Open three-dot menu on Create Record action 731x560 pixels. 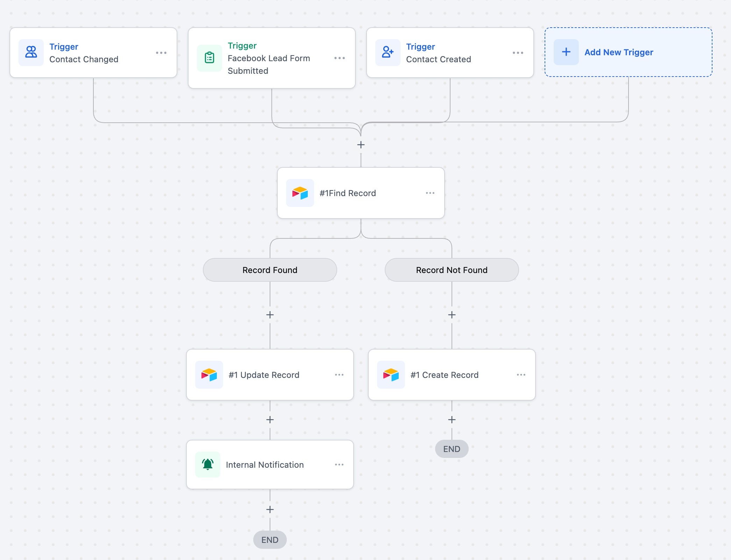pyautogui.click(x=521, y=375)
